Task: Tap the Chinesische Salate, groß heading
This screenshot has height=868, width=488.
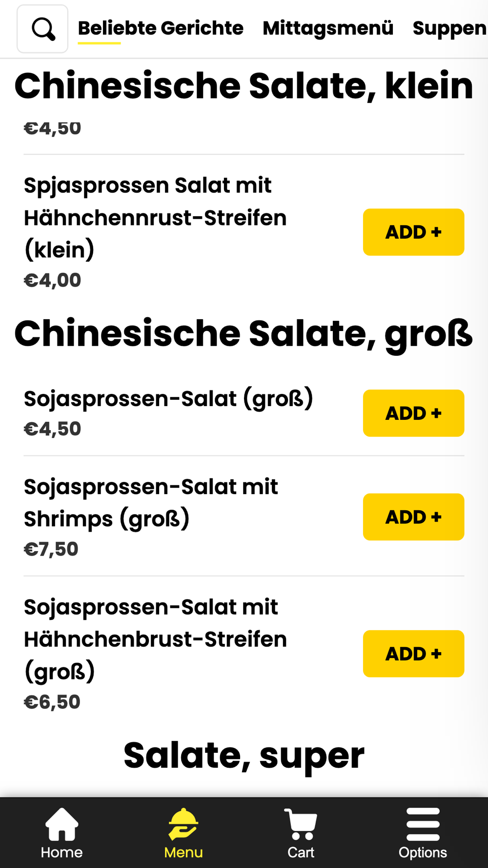Action: [x=244, y=335]
